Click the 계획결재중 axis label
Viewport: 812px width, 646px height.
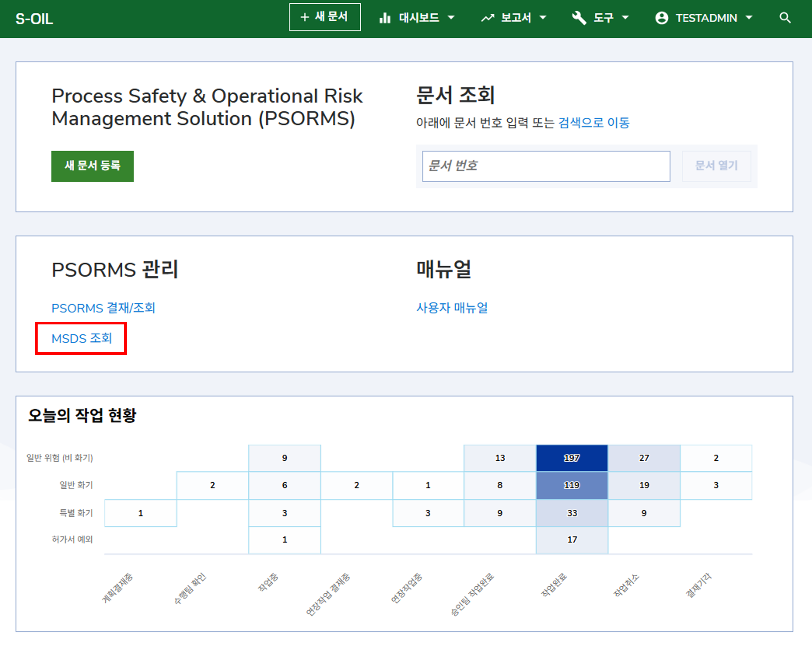(x=117, y=588)
